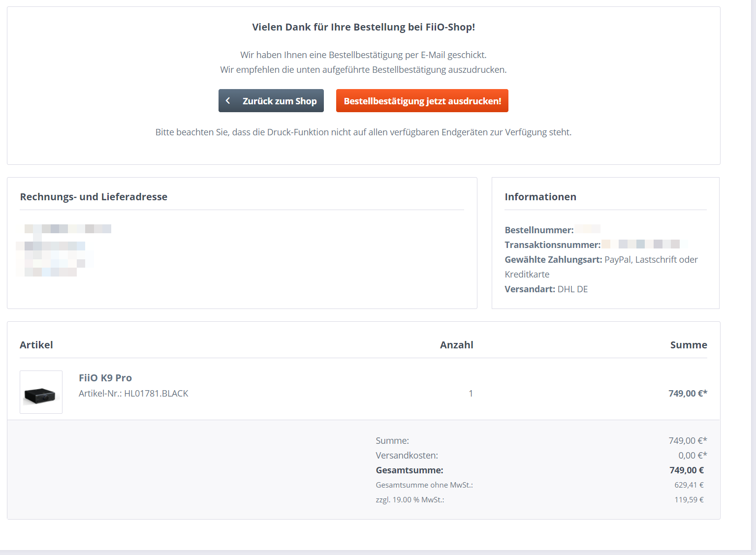Screen dimensions: 756x555
Task: Select the article number HL01781.BLACK text
Action: (133, 394)
